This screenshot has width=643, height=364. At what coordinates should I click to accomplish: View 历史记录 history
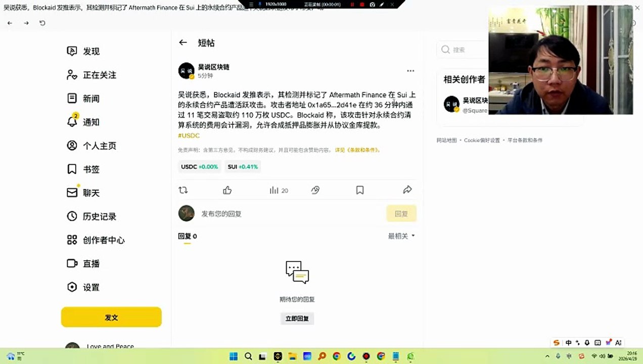pos(91,216)
